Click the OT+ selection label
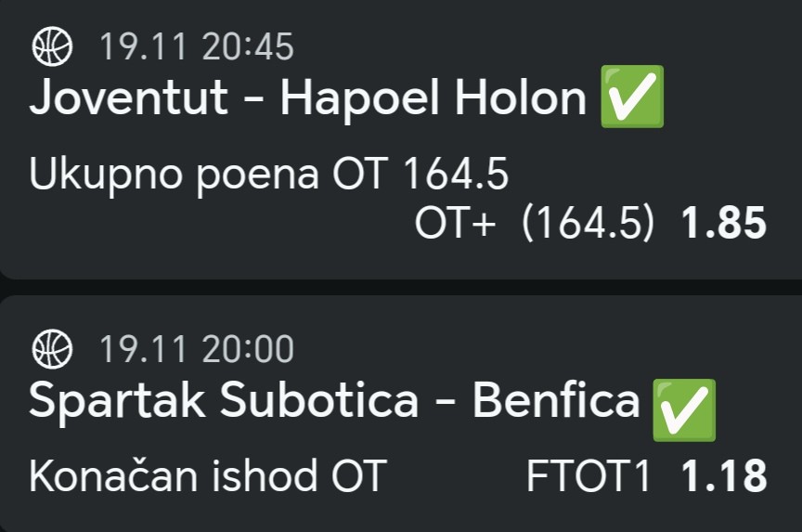 pyautogui.click(x=456, y=224)
